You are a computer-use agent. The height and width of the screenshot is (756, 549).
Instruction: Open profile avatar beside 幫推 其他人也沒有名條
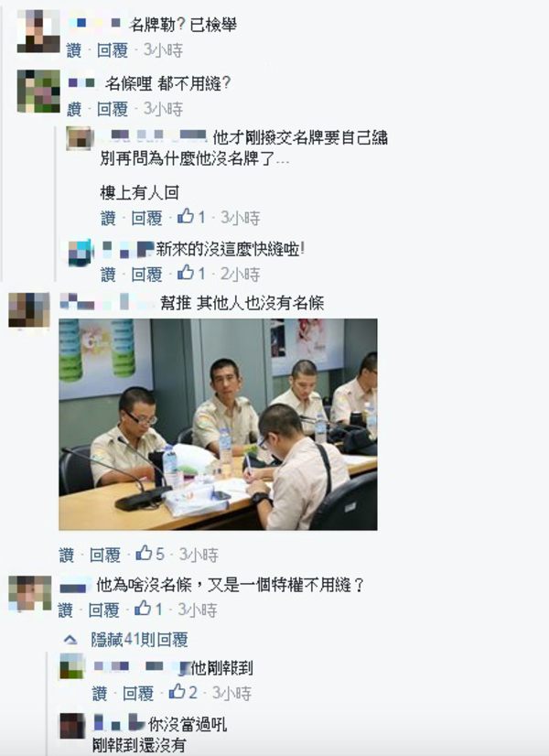[29, 310]
